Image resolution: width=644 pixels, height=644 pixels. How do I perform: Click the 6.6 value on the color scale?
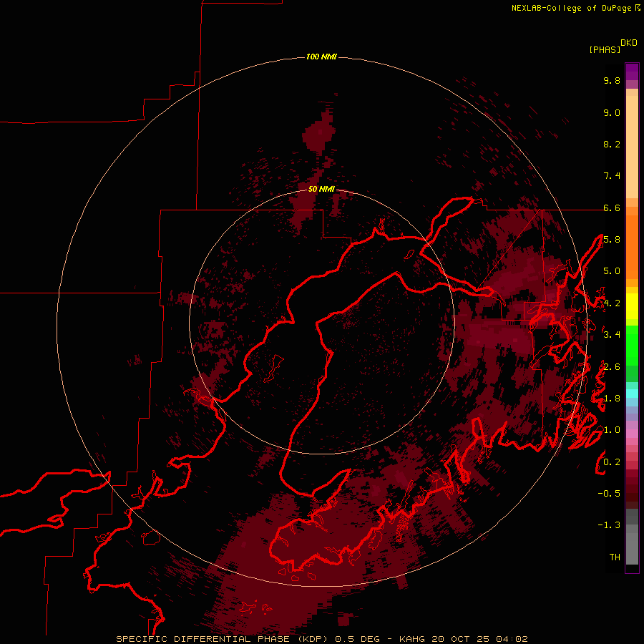(612, 208)
